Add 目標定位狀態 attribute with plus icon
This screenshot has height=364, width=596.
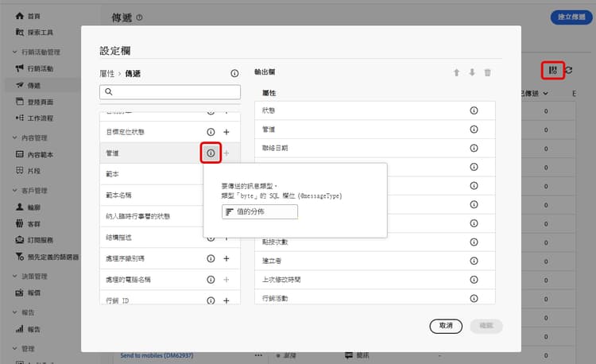[x=226, y=132]
